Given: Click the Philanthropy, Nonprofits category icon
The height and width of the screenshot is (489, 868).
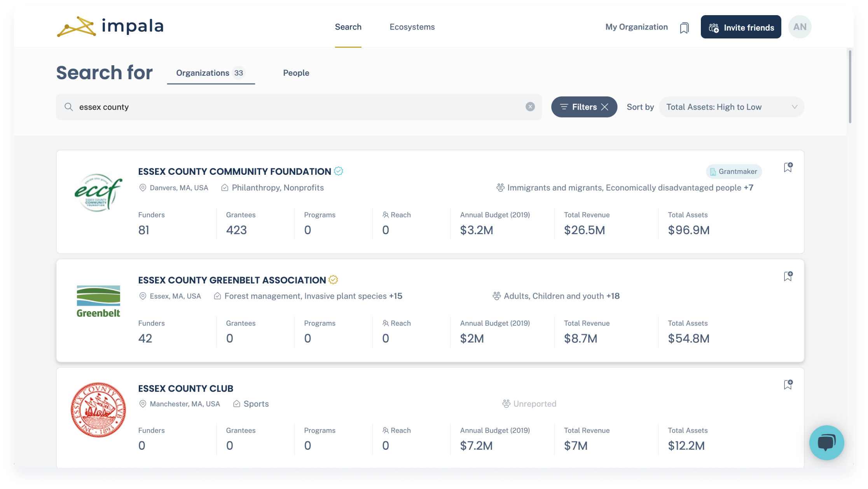Looking at the screenshot, I should pyautogui.click(x=225, y=188).
